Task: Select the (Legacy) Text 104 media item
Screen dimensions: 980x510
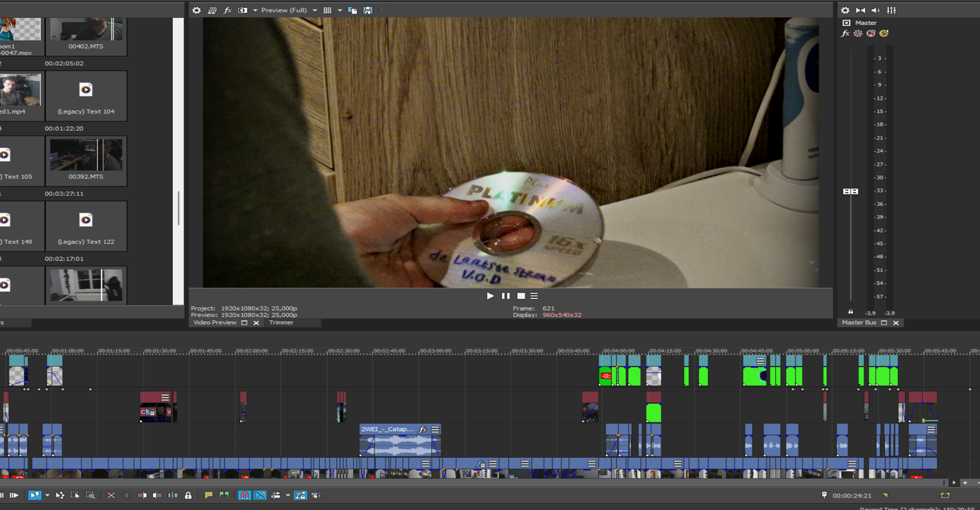Action: [86, 96]
